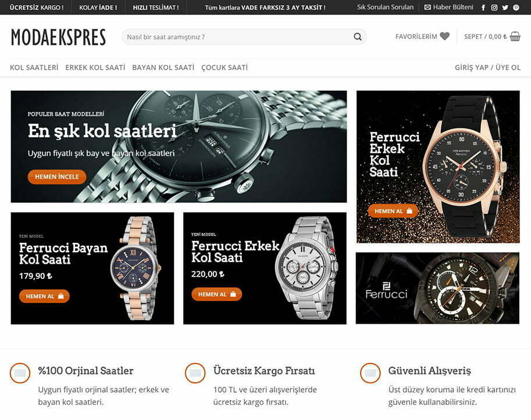The image size is (531, 420).
Task: Open the Erkek Kol Saati menu
Action: click(95, 67)
